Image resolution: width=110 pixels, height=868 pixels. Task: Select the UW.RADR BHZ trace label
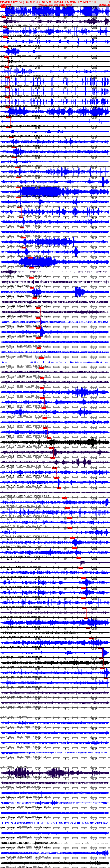25,376
